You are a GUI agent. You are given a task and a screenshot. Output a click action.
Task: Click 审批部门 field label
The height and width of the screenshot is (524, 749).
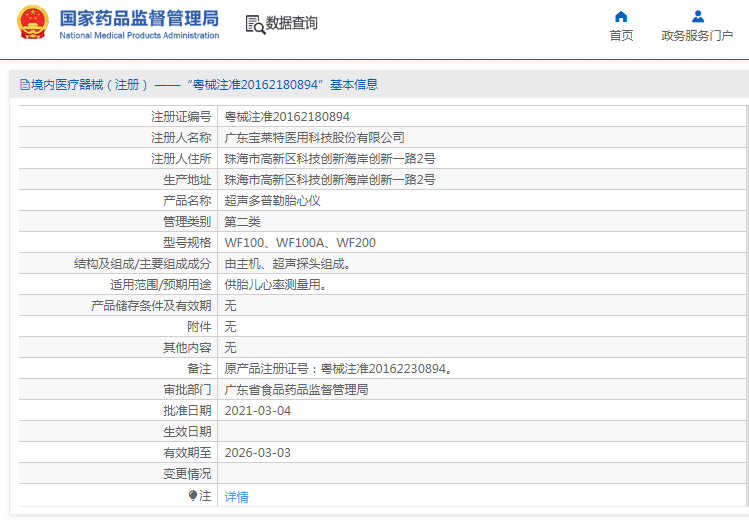click(187, 390)
